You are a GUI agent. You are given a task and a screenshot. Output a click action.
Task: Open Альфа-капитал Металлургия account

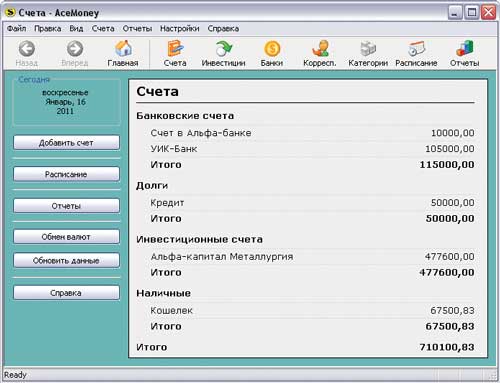[x=222, y=257]
